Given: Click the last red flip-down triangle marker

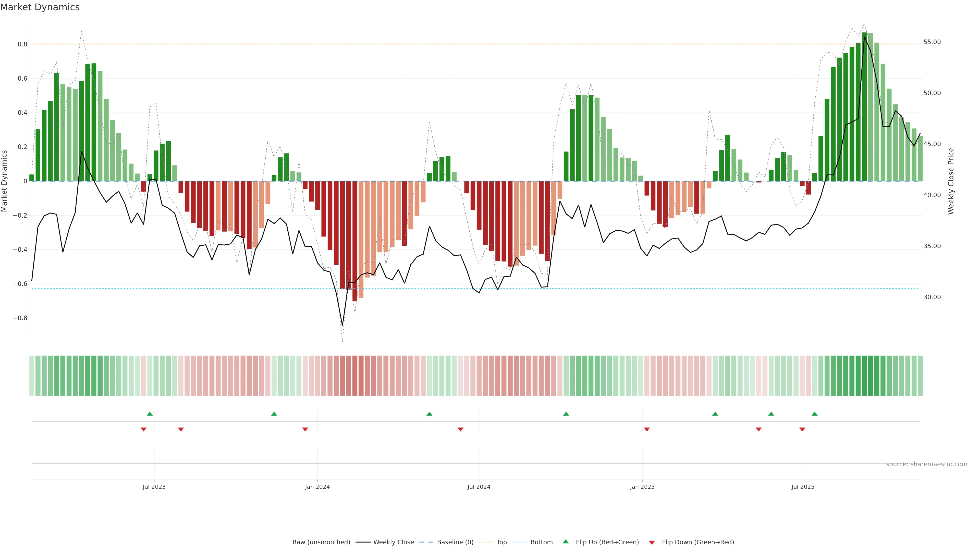Looking at the screenshot, I should (x=802, y=429).
